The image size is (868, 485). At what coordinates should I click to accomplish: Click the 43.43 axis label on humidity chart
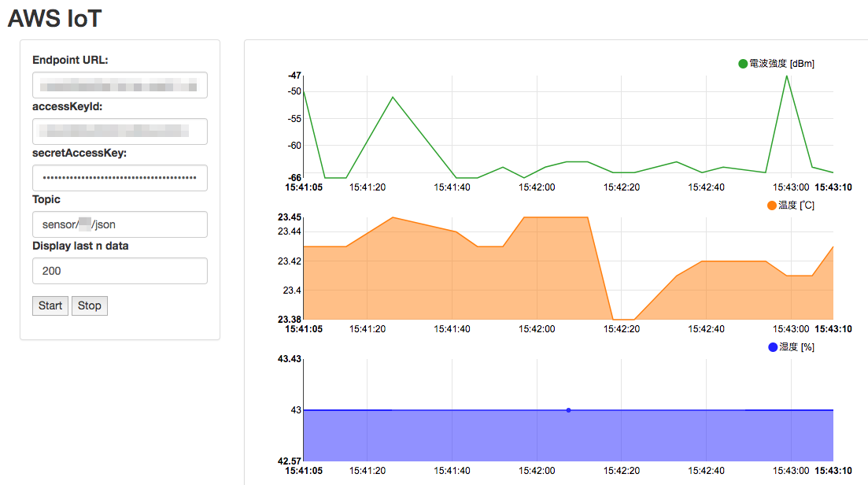click(x=290, y=359)
